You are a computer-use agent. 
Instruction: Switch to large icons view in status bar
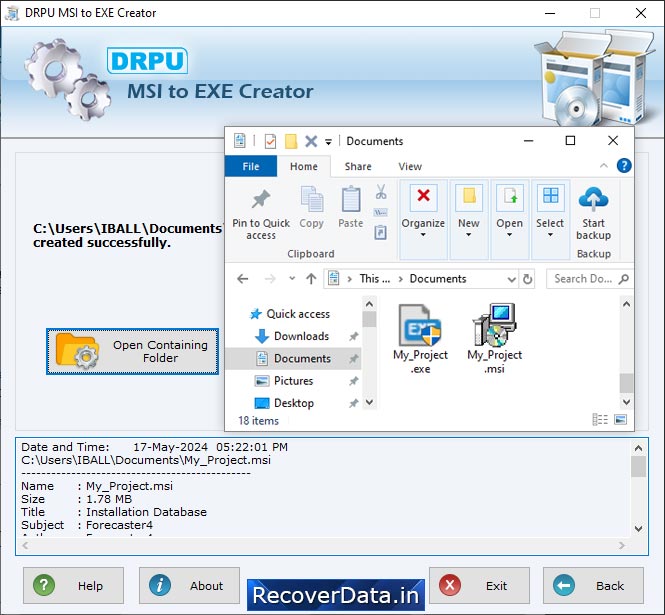[621, 420]
